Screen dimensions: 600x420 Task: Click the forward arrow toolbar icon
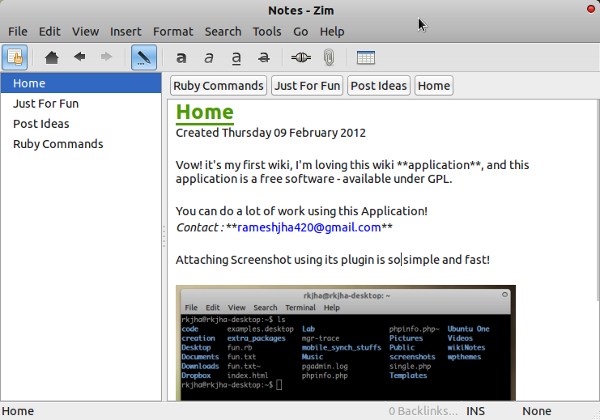[x=105, y=57]
